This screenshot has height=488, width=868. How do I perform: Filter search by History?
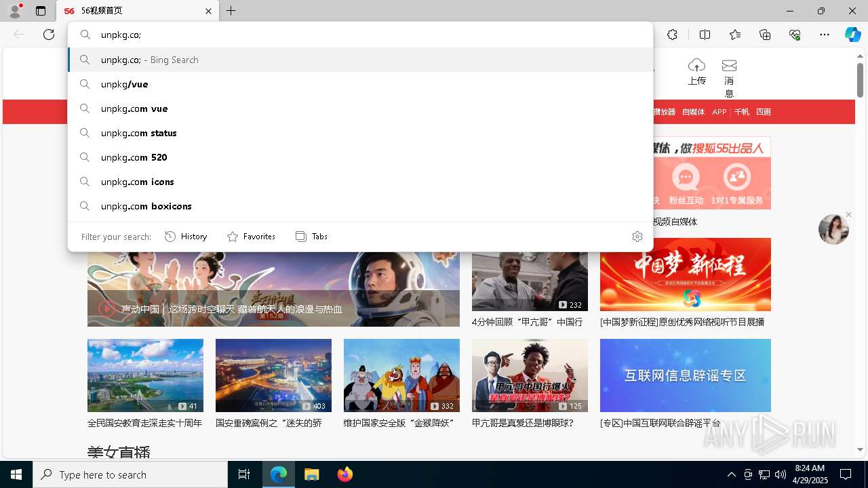pyautogui.click(x=186, y=237)
